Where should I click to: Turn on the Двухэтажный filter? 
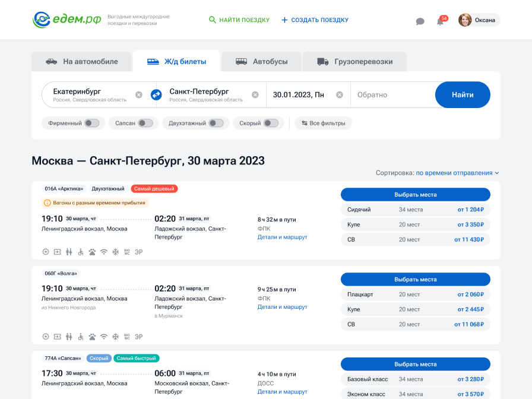pos(216,123)
